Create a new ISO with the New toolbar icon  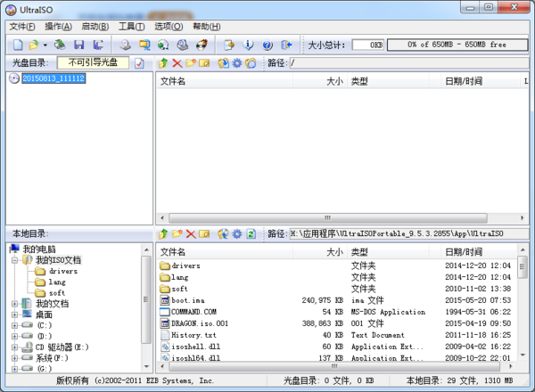18,45
